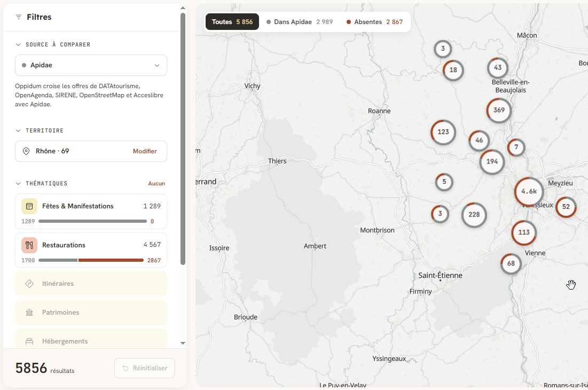Click the reset arrow icon in Réinitialiser
The image size is (588, 390).
[x=126, y=368]
